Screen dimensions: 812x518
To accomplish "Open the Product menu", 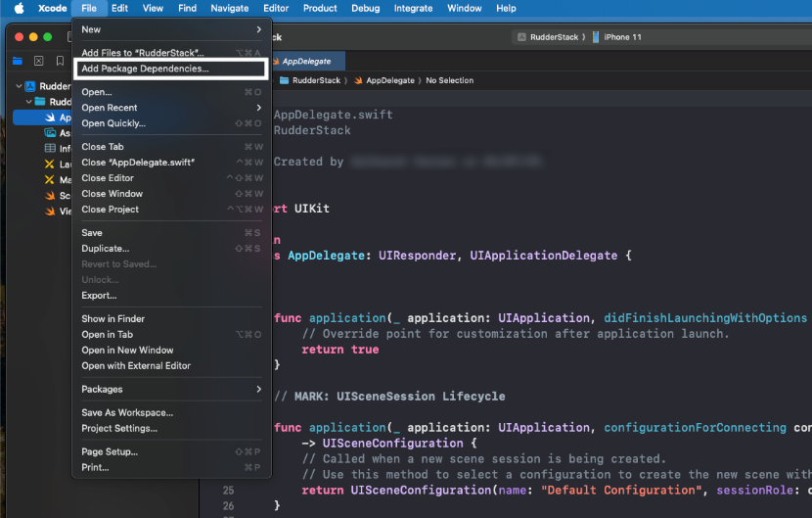I will tap(320, 8).
